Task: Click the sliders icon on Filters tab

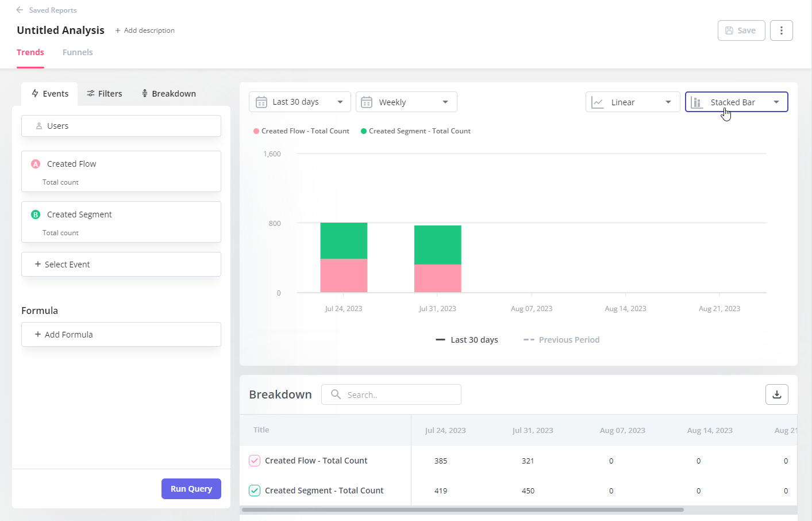Action: [x=91, y=93]
